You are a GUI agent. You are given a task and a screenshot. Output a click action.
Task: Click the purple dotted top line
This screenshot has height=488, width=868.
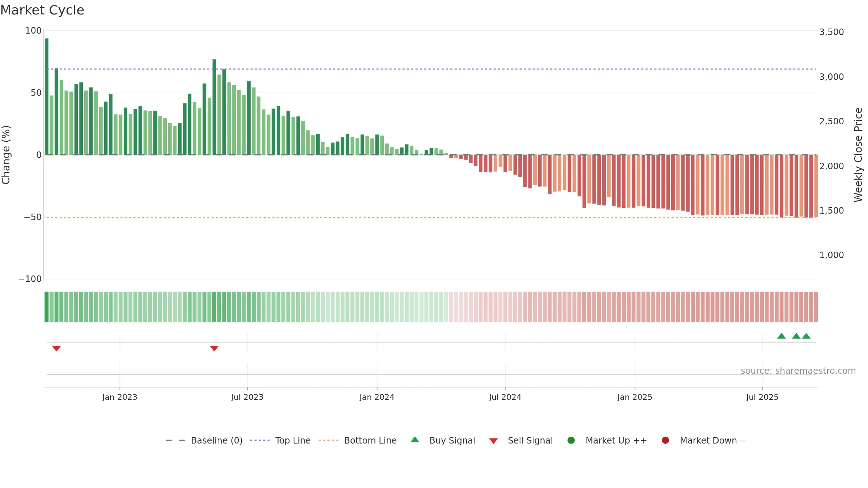431,69
